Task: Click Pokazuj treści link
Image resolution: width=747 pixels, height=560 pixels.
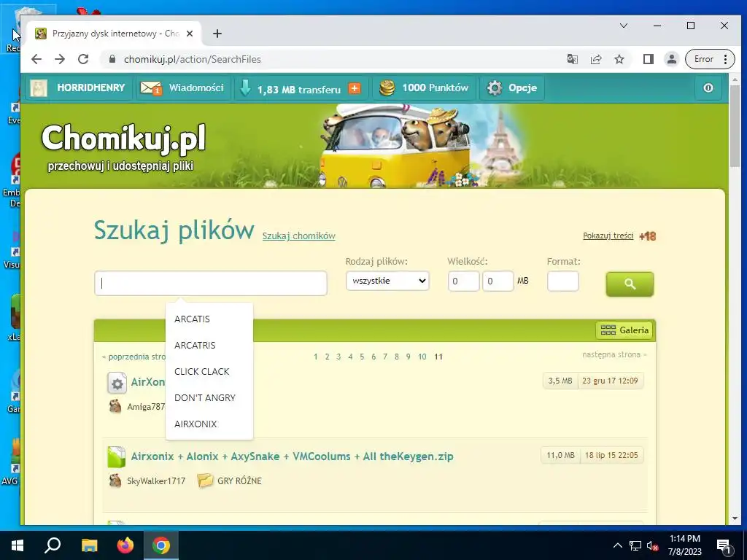Action: [608, 236]
